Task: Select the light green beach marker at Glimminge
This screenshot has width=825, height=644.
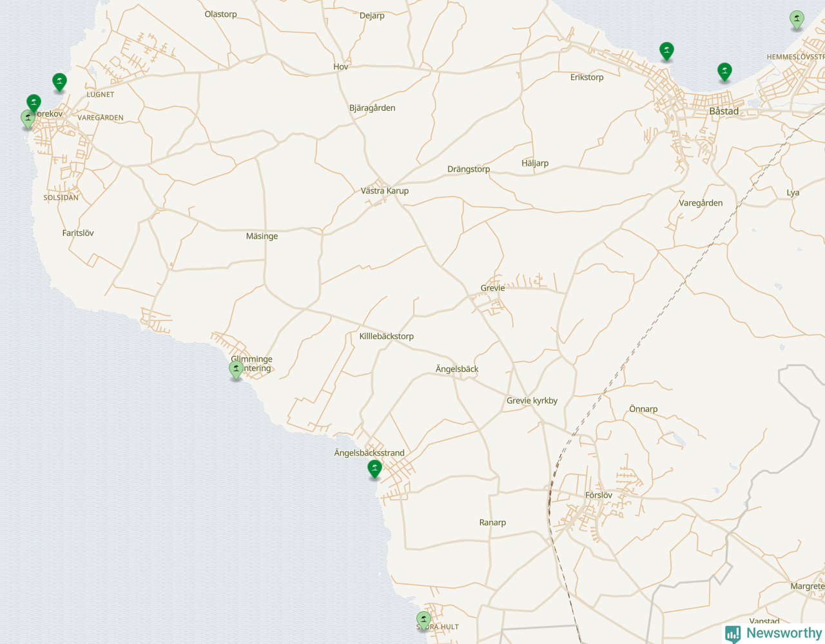Action: pos(237,370)
